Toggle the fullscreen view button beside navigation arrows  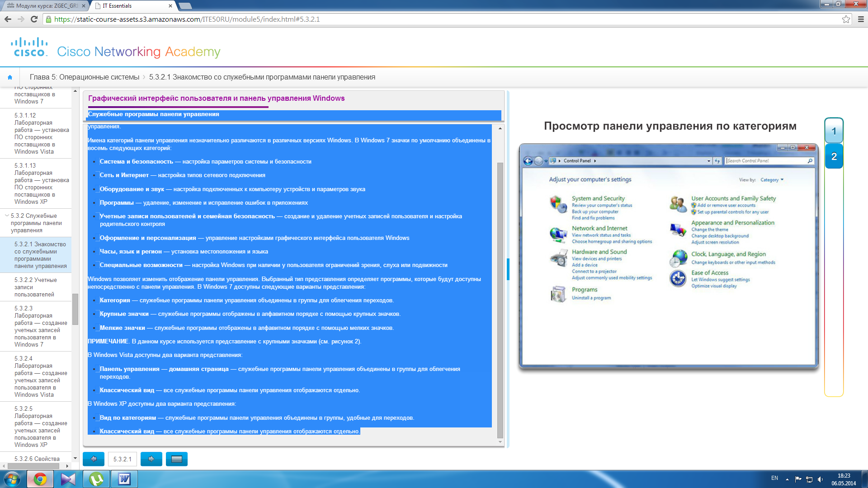[x=177, y=459]
